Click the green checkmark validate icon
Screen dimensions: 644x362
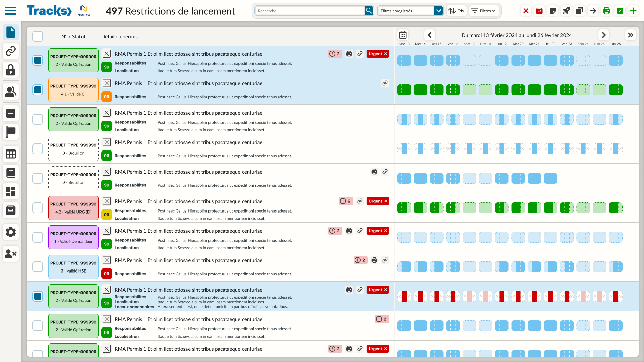pyautogui.click(x=620, y=11)
